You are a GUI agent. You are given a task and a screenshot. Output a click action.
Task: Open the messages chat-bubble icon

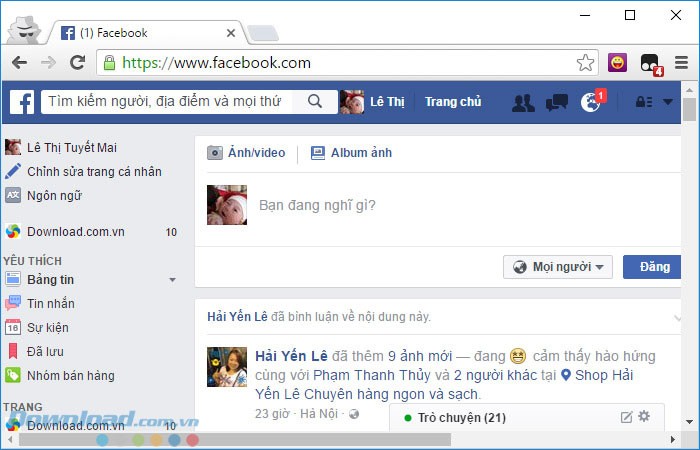pyautogui.click(x=557, y=102)
